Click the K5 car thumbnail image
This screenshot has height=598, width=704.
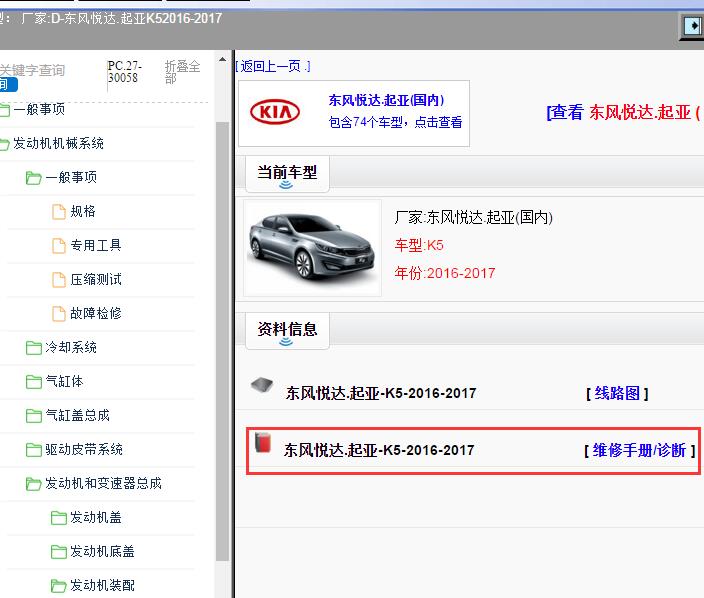tap(312, 248)
